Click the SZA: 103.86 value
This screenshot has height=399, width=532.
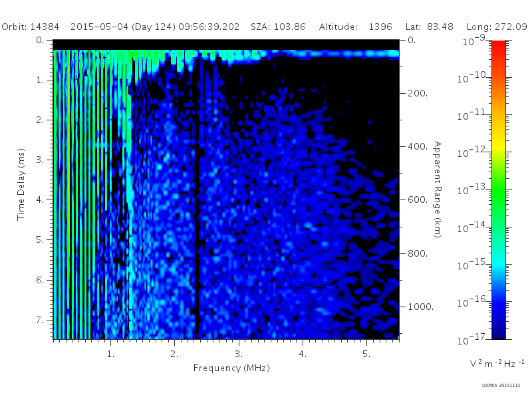pyautogui.click(x=278, y=27)
